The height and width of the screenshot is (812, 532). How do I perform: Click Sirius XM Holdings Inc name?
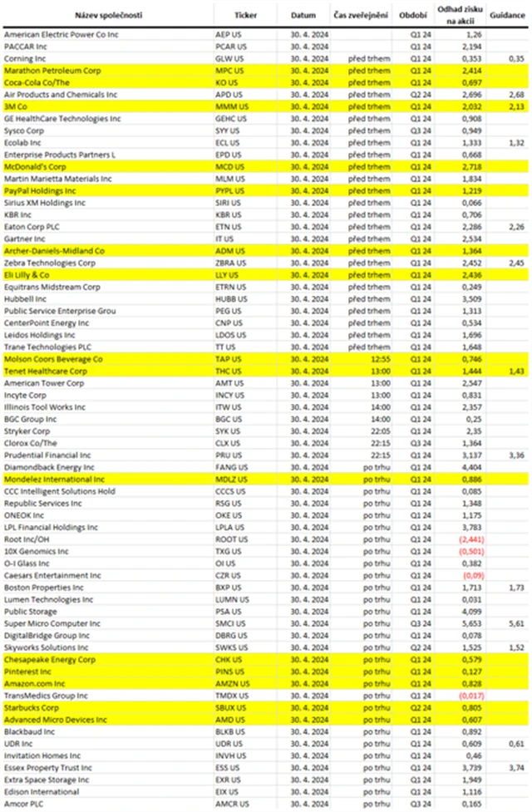(45, 203)
